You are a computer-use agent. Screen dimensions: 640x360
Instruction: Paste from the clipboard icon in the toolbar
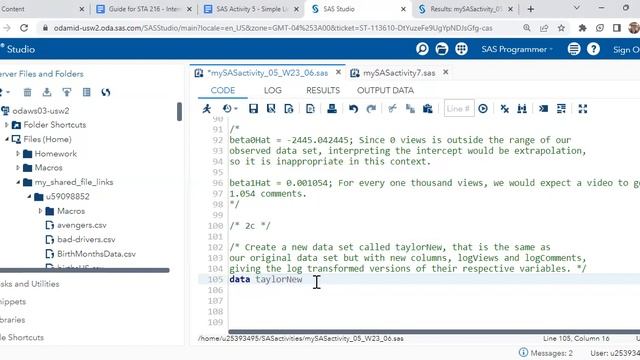tap(427, 109)
